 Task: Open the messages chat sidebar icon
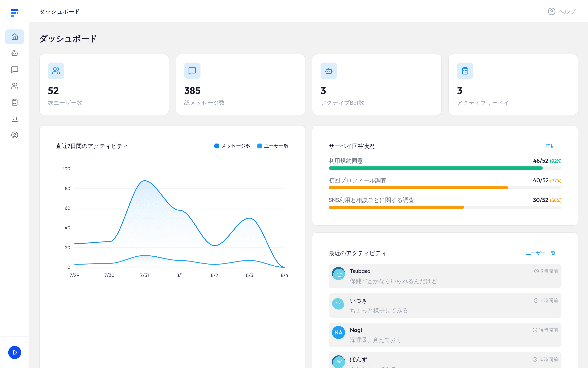point(14,70)
